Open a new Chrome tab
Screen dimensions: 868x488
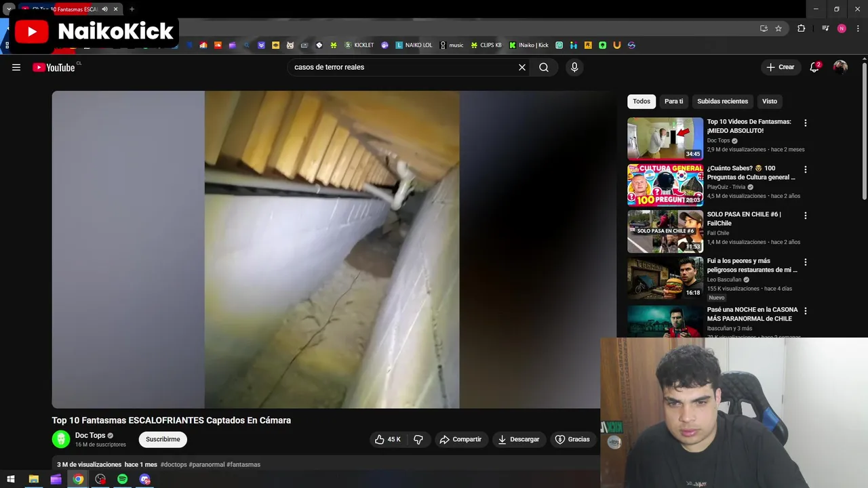coord(132,9)
